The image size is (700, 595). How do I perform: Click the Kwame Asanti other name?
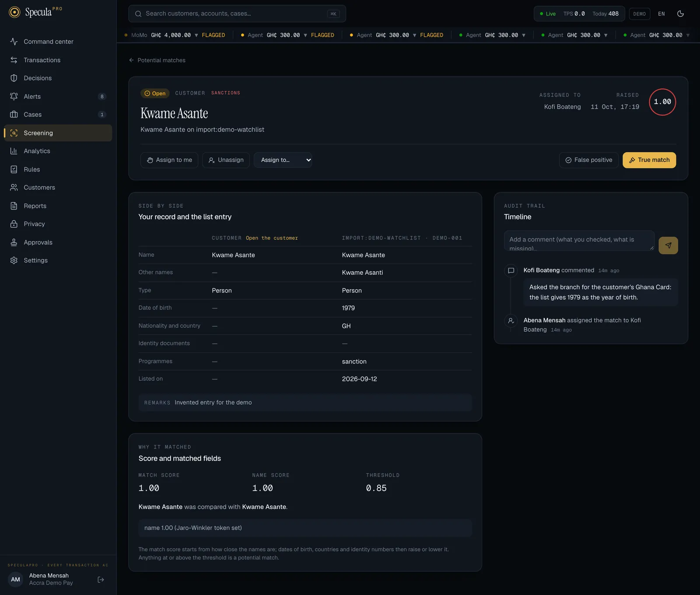362,273
